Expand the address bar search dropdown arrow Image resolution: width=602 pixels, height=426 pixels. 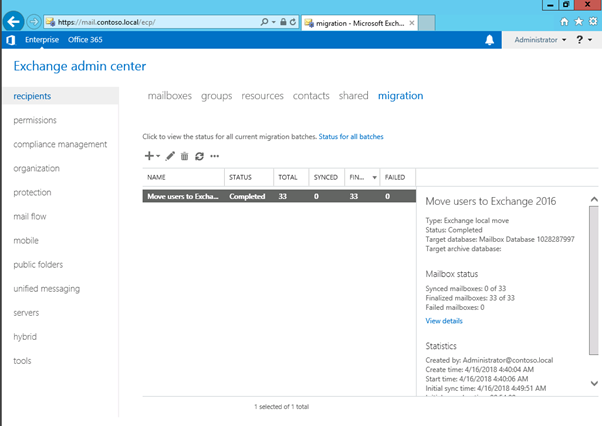(273, 22)
